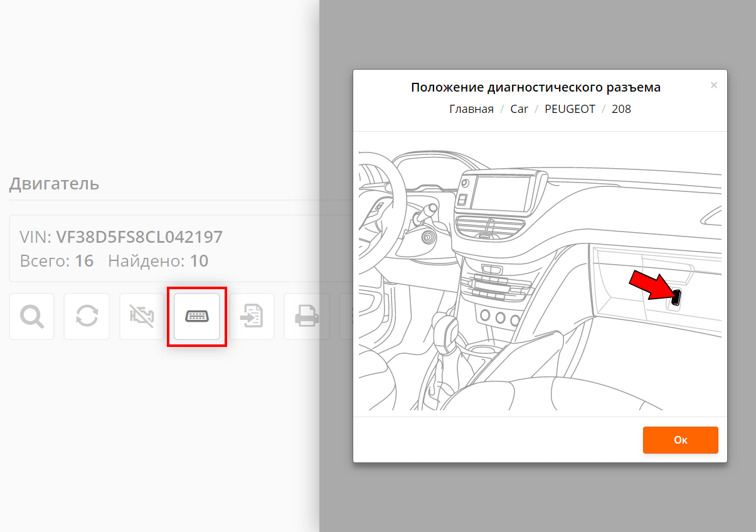
Task: Click the refresh arrows icon
Action: click(x=87, y=317)
